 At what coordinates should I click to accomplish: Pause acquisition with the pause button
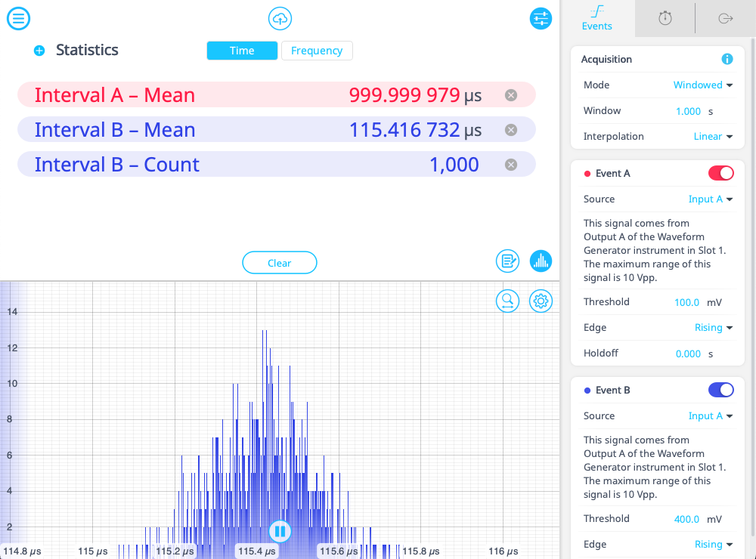[280, 531]
